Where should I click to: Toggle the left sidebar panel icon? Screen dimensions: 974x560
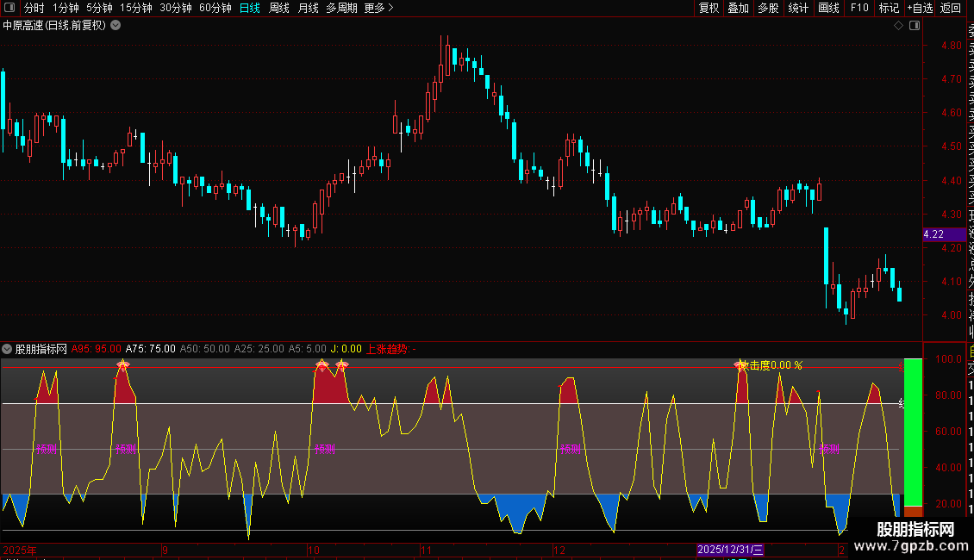(9, 8)
